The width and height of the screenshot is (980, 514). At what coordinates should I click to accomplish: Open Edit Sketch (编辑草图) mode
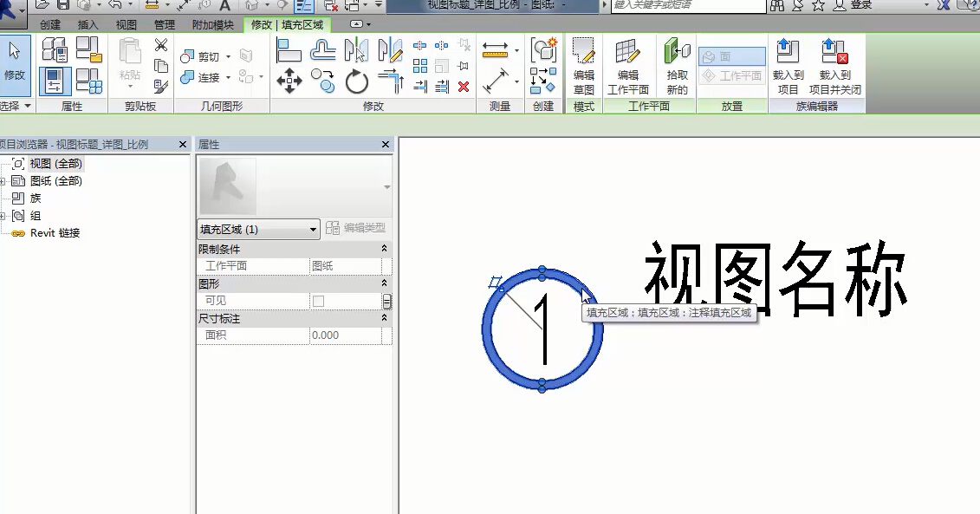point(584,66)
